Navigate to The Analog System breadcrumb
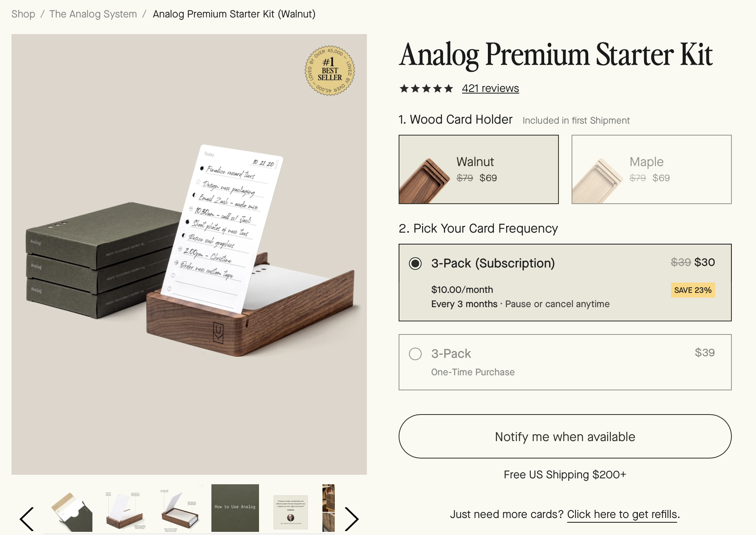This screenshot has height=535, width=756. click(x=93, y=14)
